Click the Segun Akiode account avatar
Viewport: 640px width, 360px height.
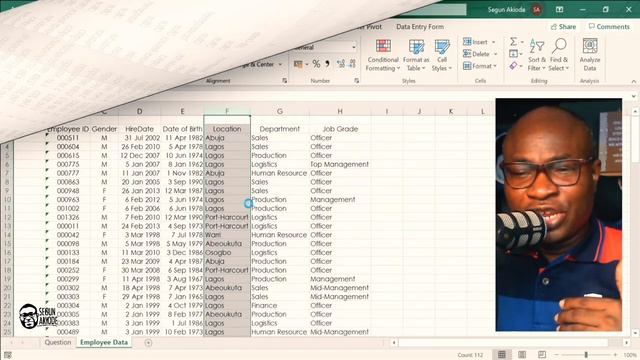[x=536, y=9]
